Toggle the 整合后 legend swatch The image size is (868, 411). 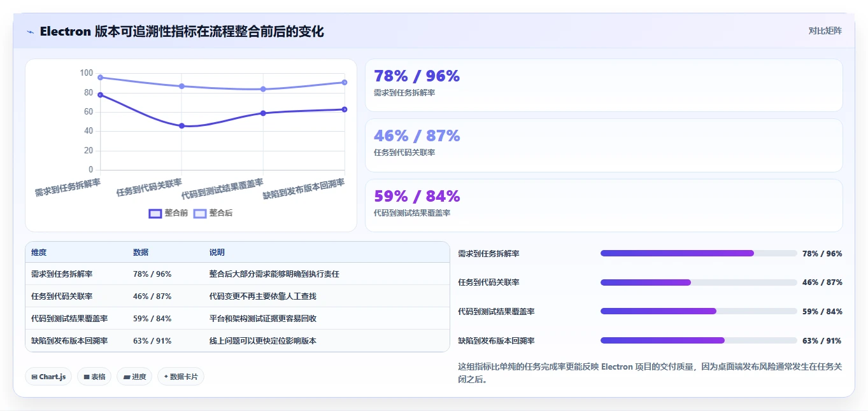[200, 213]
